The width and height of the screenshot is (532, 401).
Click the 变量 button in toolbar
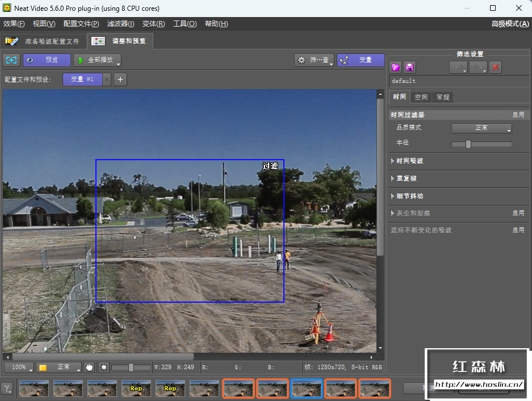pos(361,60)
